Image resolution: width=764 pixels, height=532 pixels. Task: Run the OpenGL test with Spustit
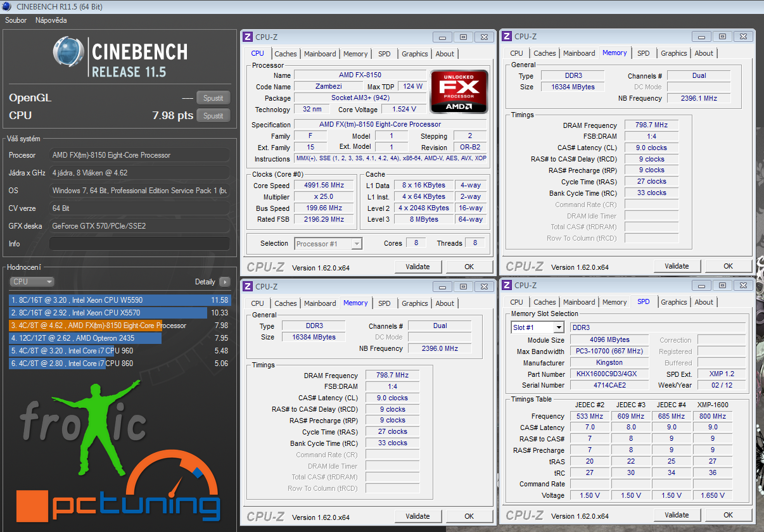(213, 98)
